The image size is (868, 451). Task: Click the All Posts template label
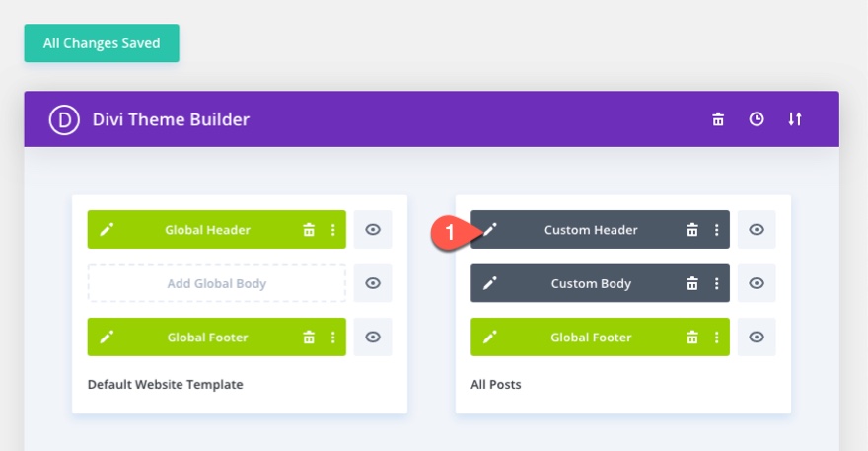click(496, 384)
